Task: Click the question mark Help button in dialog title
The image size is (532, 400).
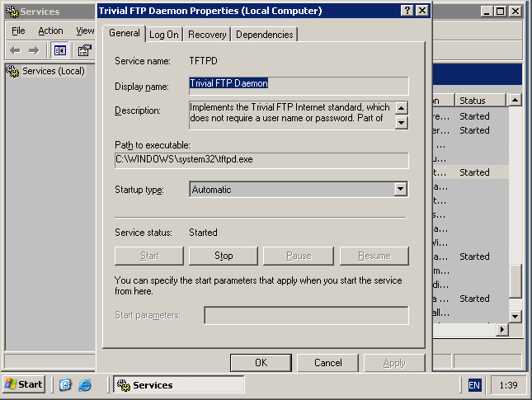Action: 407,11
